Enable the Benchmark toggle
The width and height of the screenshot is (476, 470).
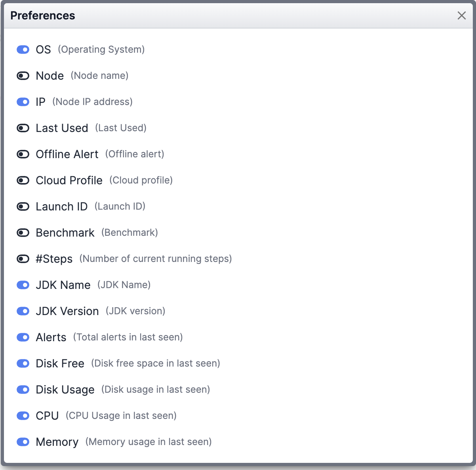coord(23,233)
